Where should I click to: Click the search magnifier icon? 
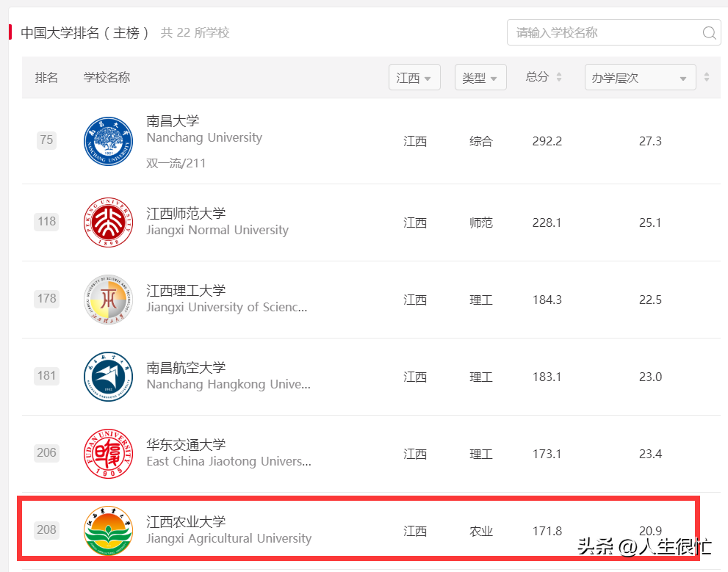[x=709, y=33]
